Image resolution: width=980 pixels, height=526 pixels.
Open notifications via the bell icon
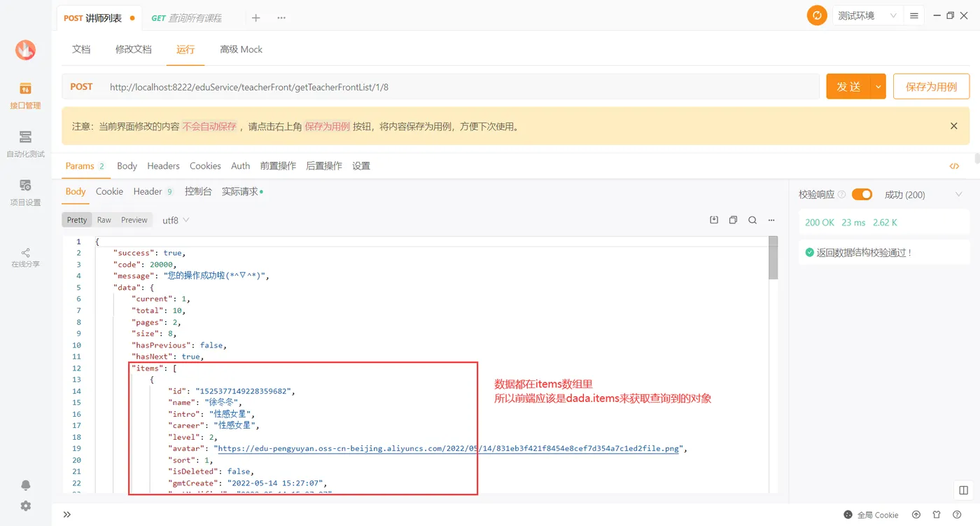[25, 485]
